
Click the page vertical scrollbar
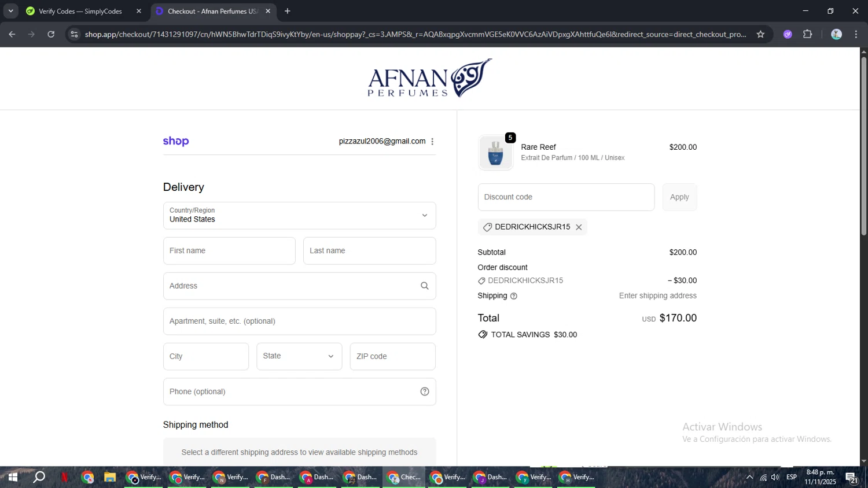coord(863,146)
